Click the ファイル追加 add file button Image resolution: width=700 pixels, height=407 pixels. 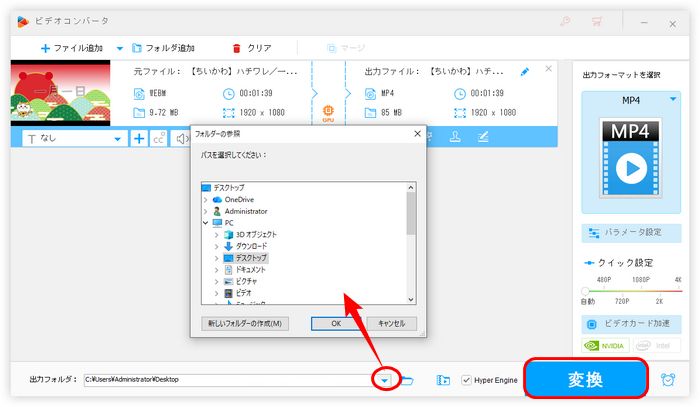[71, 48]
